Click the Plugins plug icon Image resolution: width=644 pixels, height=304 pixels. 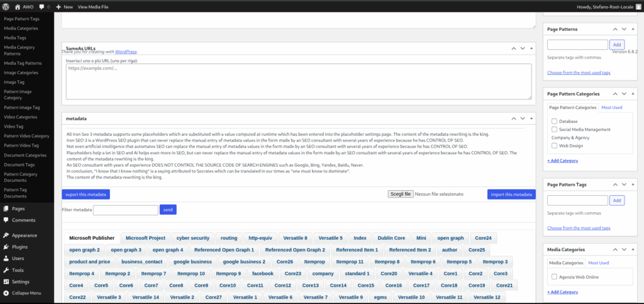[x=6, y=247]
